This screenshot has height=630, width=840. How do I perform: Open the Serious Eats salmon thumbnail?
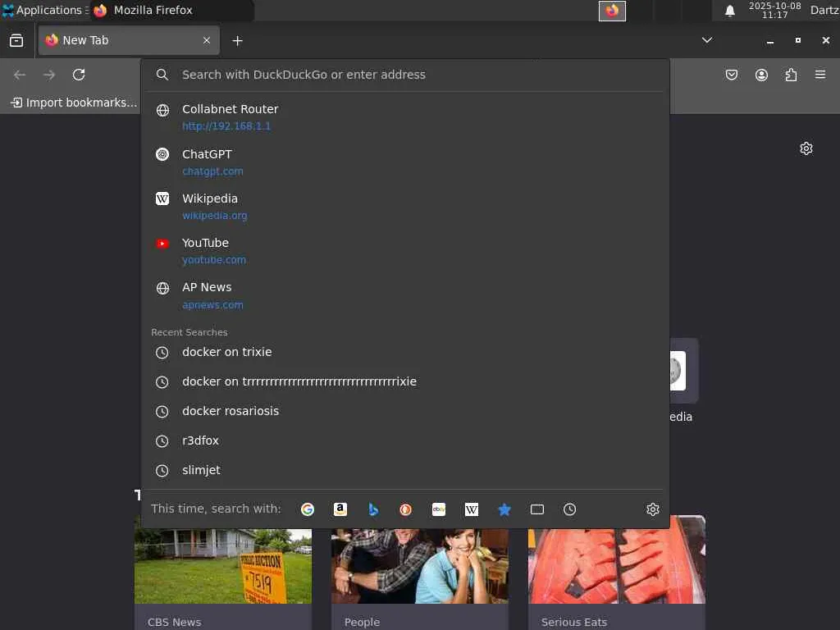(x=617, y=559)
